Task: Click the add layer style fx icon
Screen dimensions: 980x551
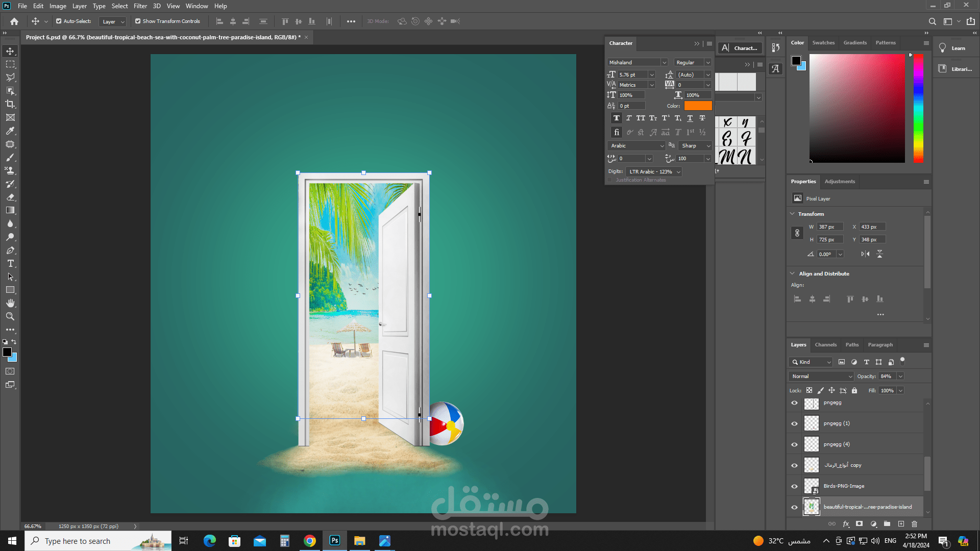Action: pos(846,524)
